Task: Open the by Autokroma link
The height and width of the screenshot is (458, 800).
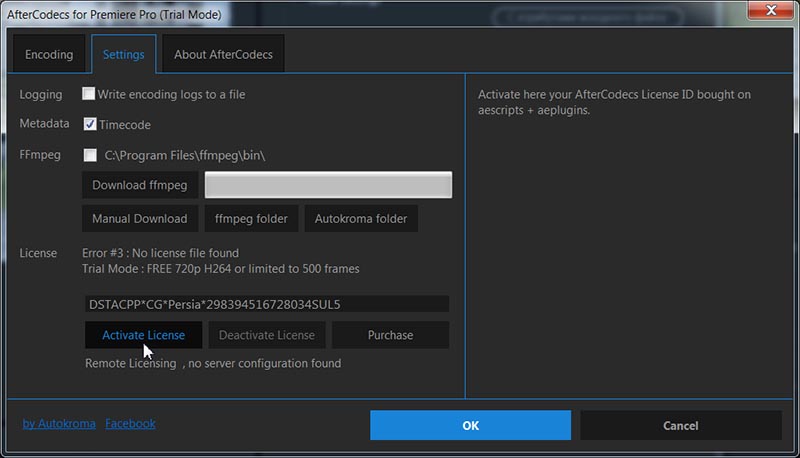Action: 59,424
